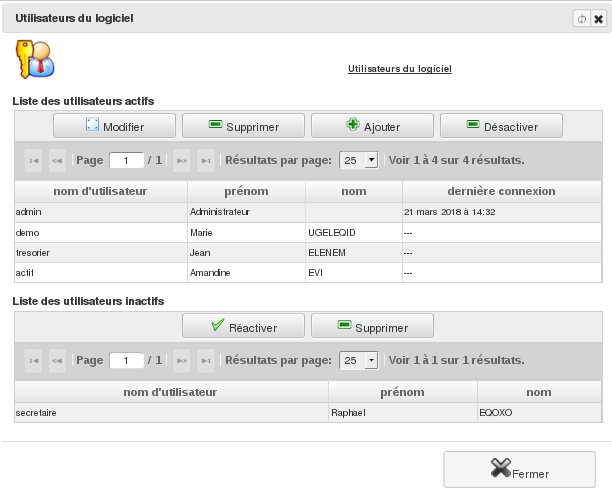Screen dimensions: 612x502
Task: Click the 'Administrateur' prénom cell
Action: point(246,212)
